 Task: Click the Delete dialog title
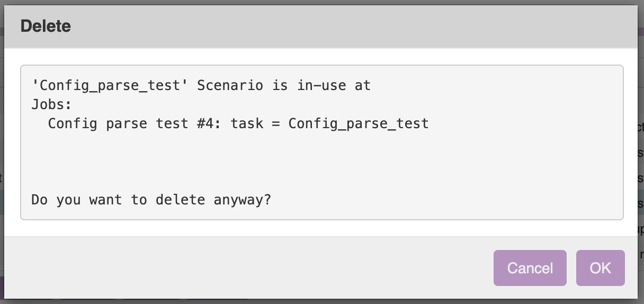46,26
